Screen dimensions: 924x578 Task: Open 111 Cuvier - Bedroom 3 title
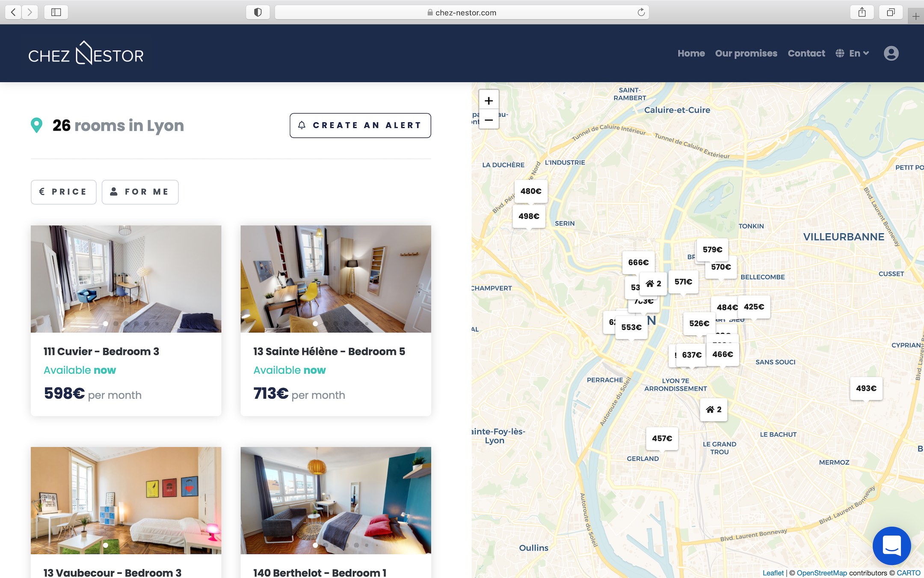click(101, 352)
